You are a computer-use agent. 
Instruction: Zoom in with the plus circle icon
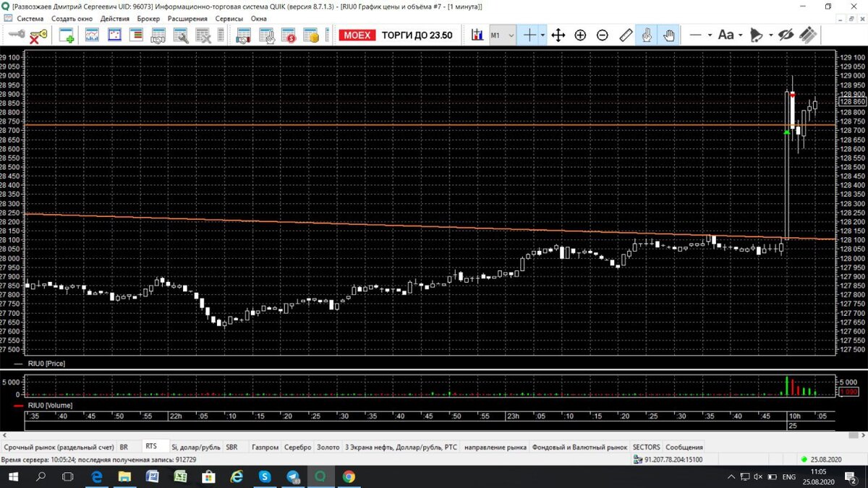pos(580,35)
